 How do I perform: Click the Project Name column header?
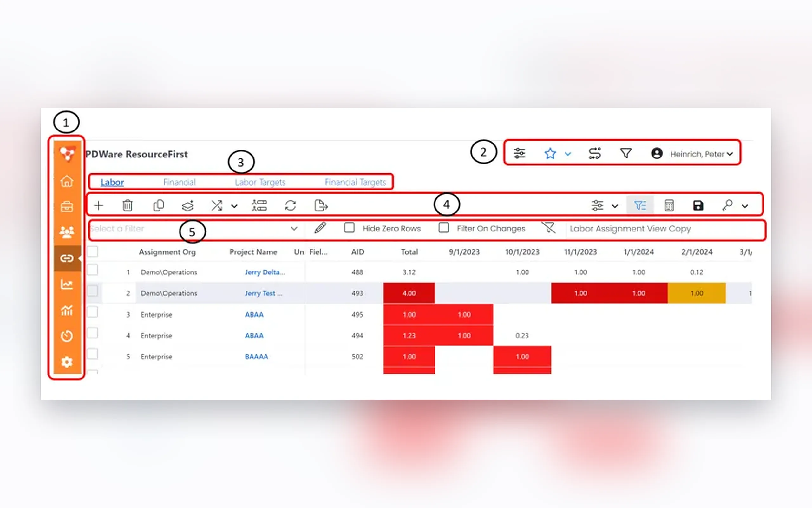[x=253, y=252]
